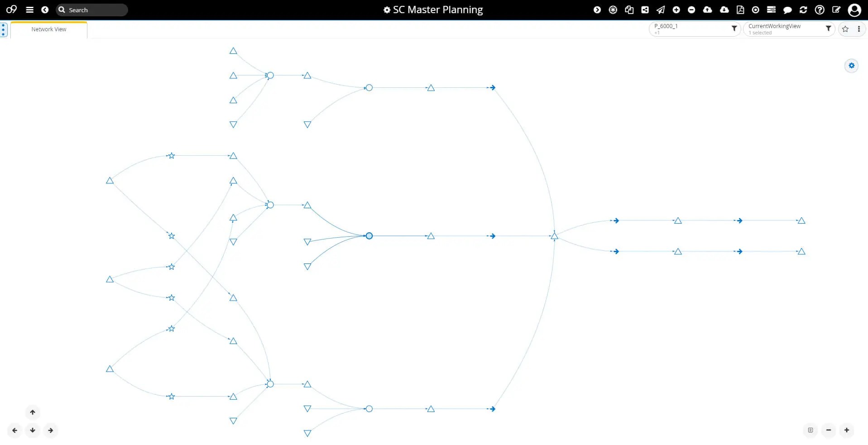Open the vertical three-dot more options menu
Screen dimensions: 868x445
(x=858, y=29)
